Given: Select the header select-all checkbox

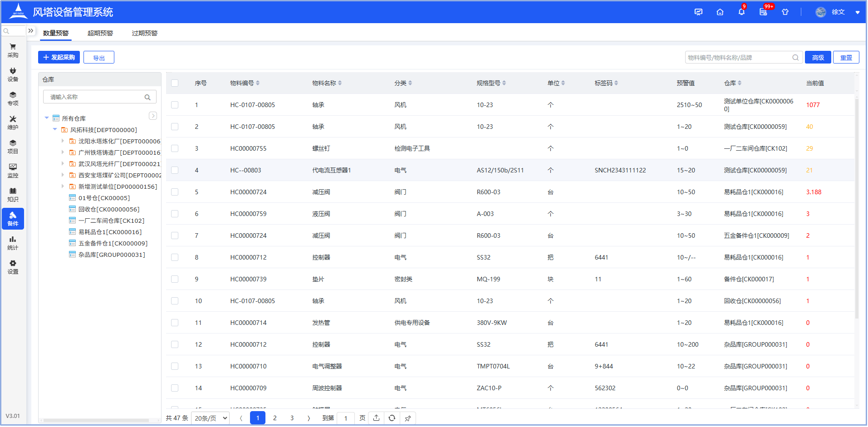Looking at the screenshot, I should pos(175,83).
